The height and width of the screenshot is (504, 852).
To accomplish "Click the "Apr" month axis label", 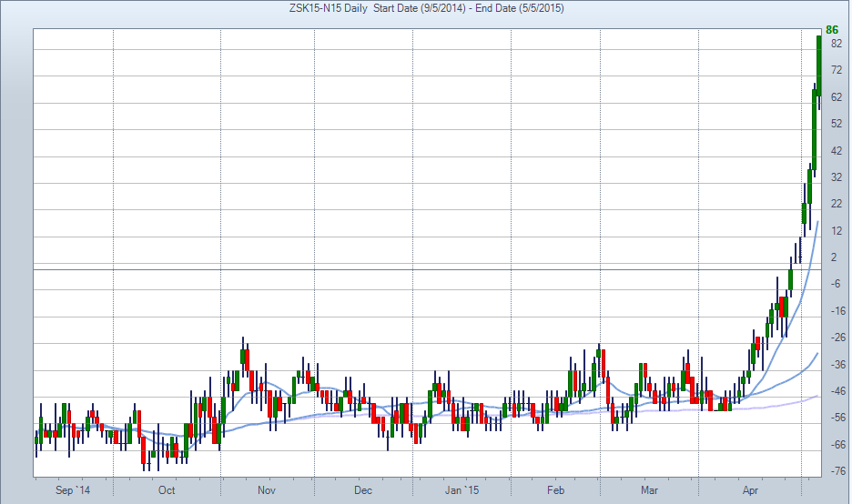I will coord(749,490).
